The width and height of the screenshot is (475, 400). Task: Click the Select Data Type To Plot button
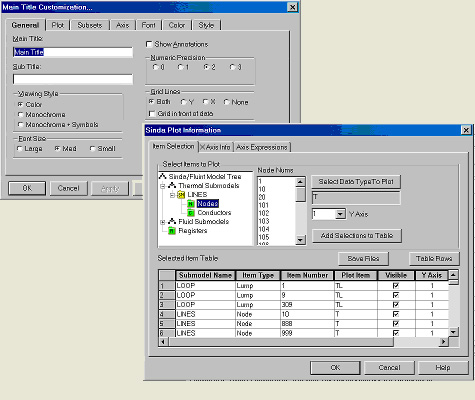point(356,182)
